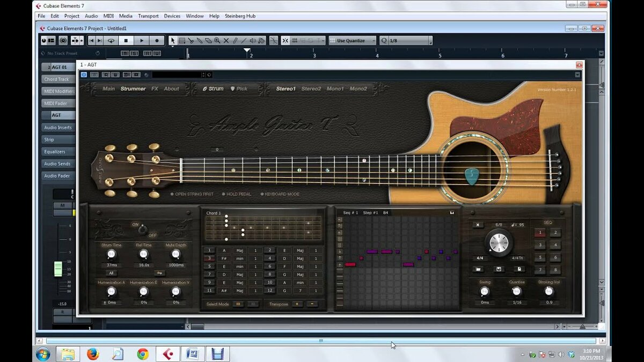The width and height of the screenshot is (644, 362).
Task: Save pattern via disk icon in sequencer
Action: pos(499,269)
